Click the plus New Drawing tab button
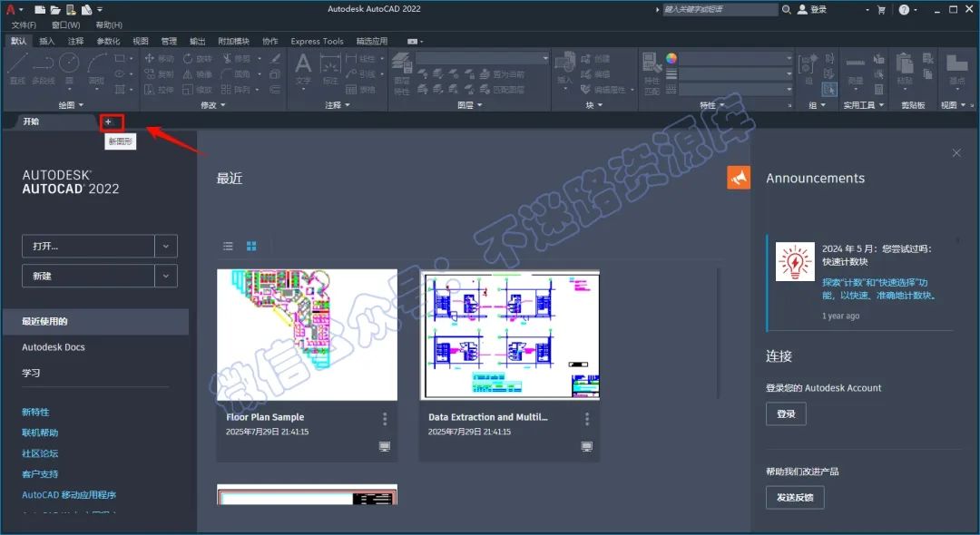The height and width of the screenshot is (535, 980). (108, 122)
